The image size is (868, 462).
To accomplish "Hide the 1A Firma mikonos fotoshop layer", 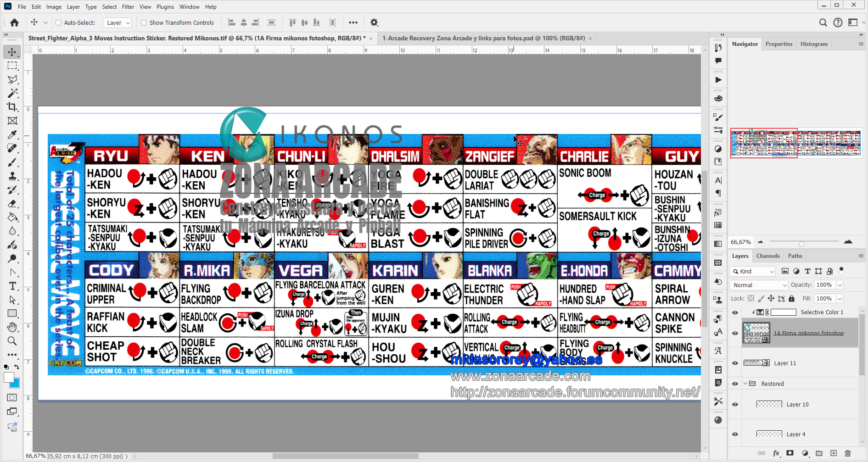I will tap(735, 334).
